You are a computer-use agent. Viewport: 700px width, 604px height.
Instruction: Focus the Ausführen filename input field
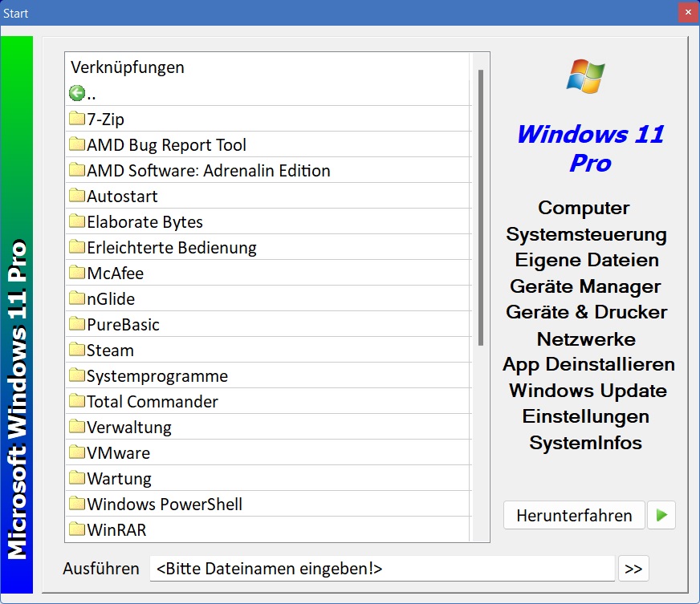(x=382, y=569)
